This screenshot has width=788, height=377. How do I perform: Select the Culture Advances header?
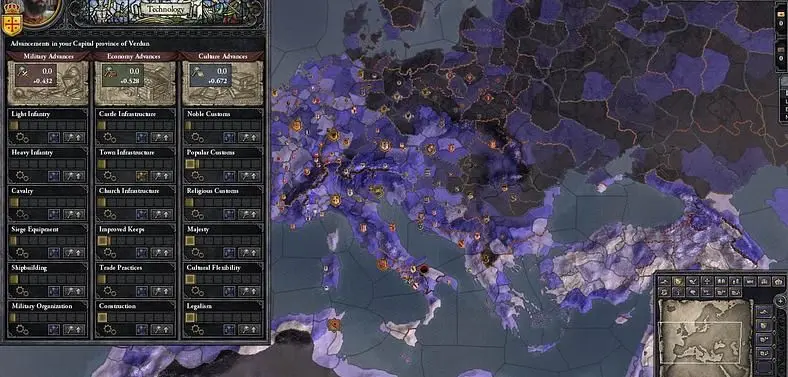tap(223, 56)
